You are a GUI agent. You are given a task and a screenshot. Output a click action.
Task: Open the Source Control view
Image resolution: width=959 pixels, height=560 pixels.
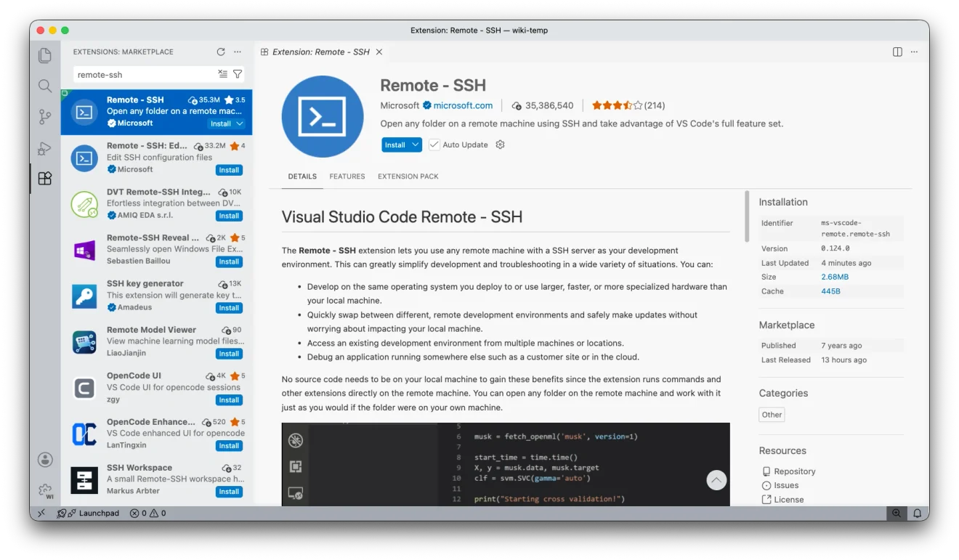(45, 117)
